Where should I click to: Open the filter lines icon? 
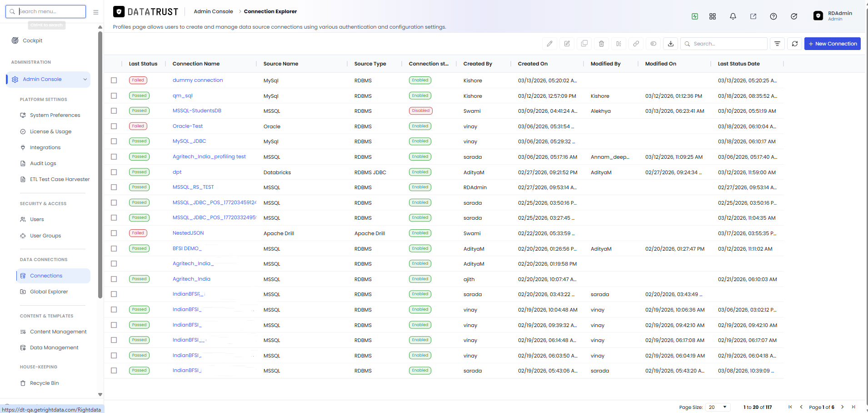tap(778, 44)
